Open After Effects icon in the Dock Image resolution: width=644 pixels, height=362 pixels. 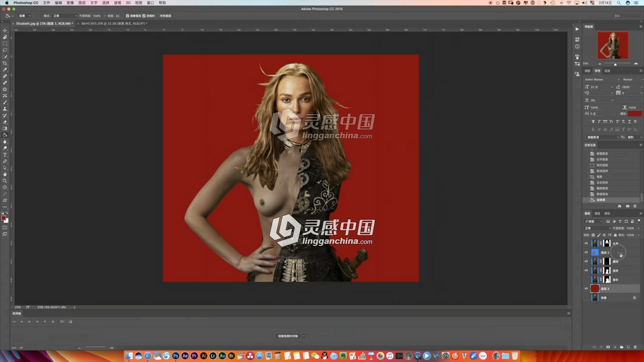click(185, 356)
